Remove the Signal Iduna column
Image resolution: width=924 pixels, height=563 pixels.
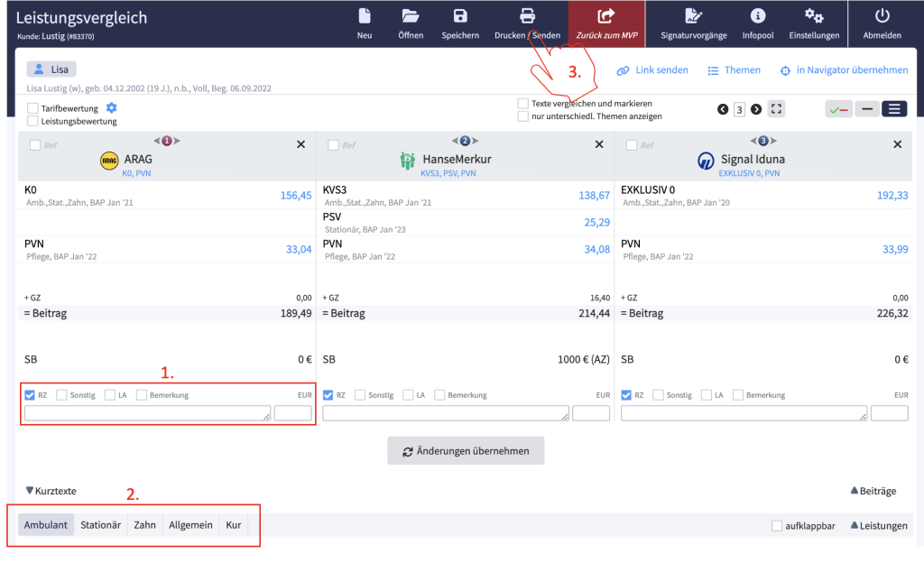pyautogui.click(x=898, y=144)
